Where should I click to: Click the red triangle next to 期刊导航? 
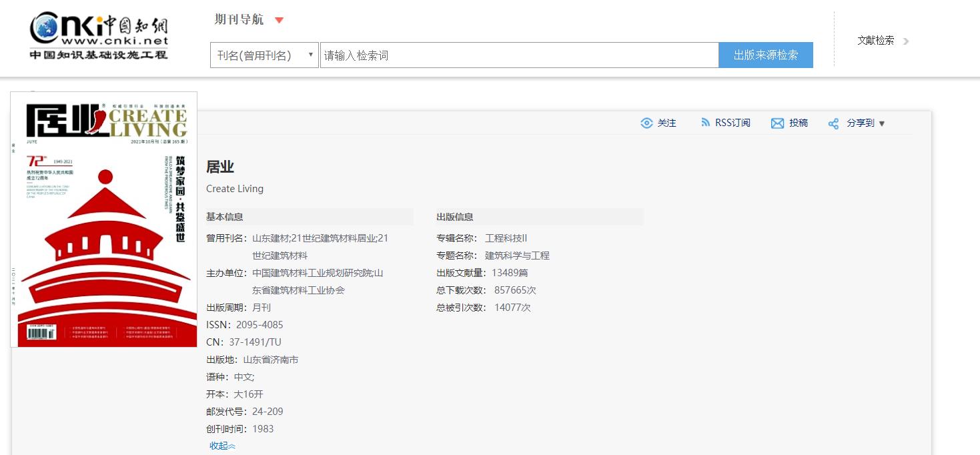point(279,20)
